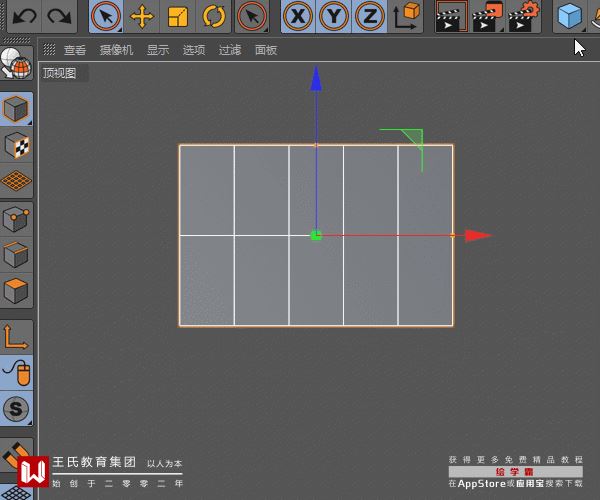The height and width of the screenshot is (500, 600).
Task: Open the 选项 menu
Action: [x=194, y=50]
